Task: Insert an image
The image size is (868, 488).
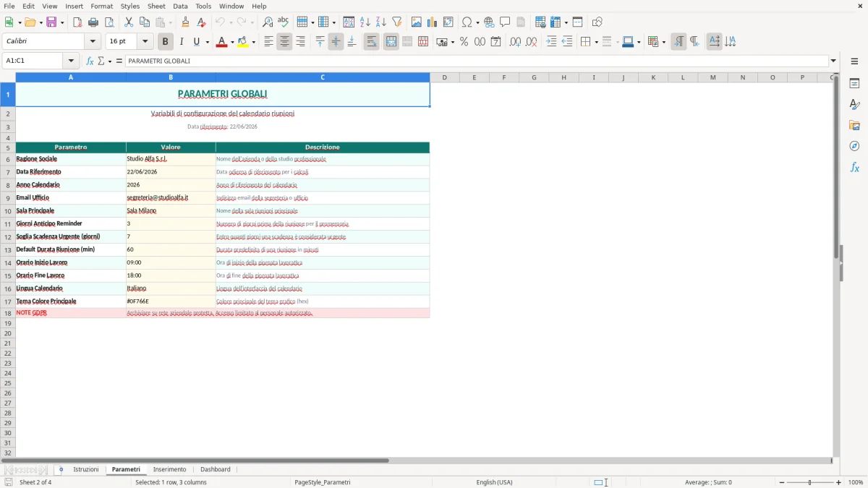Action: click(417, 22)
